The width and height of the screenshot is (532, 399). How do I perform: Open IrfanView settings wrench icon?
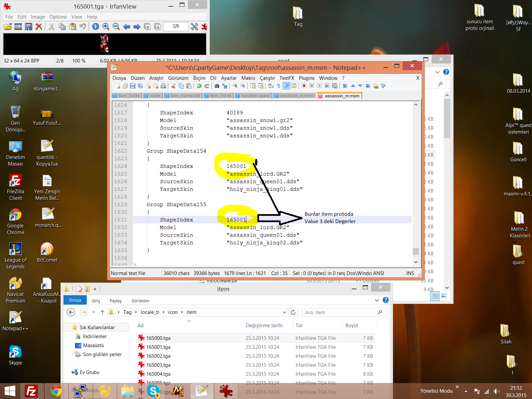pos(195,27)
